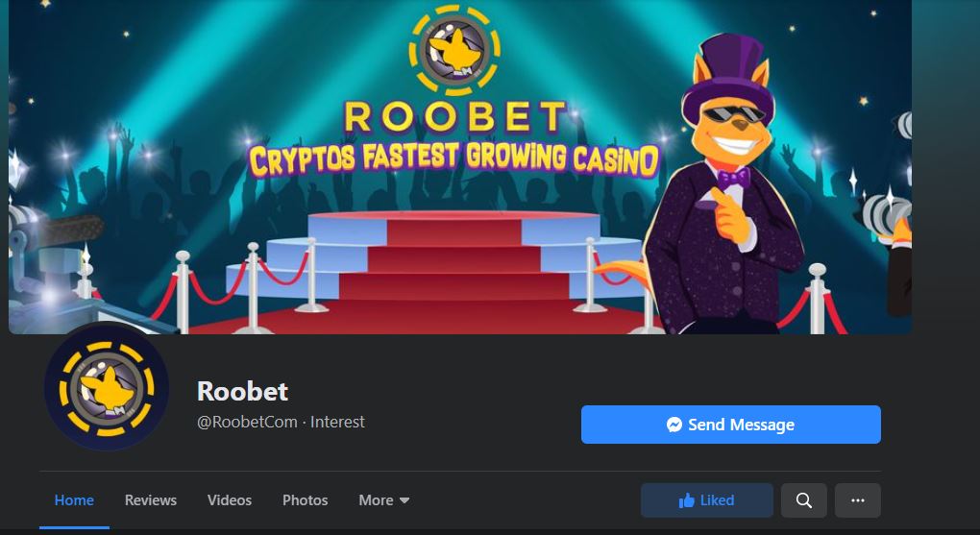Click the Messenger icon in Send Message
Screen dimensions: 980x535
pyautogui.click(x=674, y=425)
